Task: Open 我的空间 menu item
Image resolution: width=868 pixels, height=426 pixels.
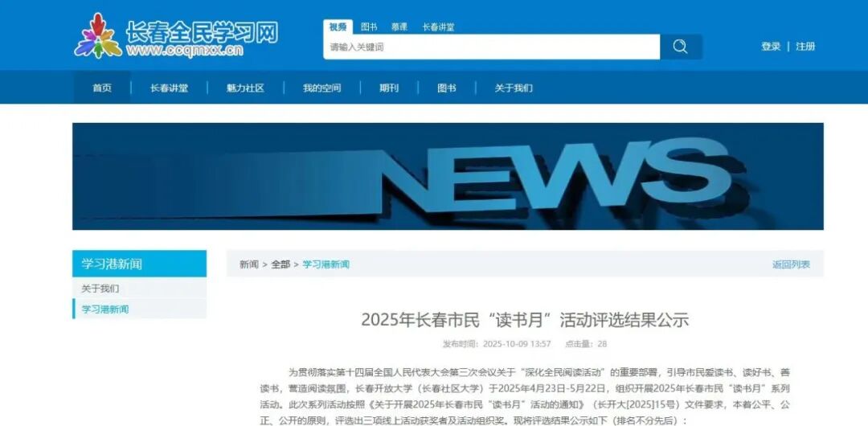Action: (x=321, y=88)
